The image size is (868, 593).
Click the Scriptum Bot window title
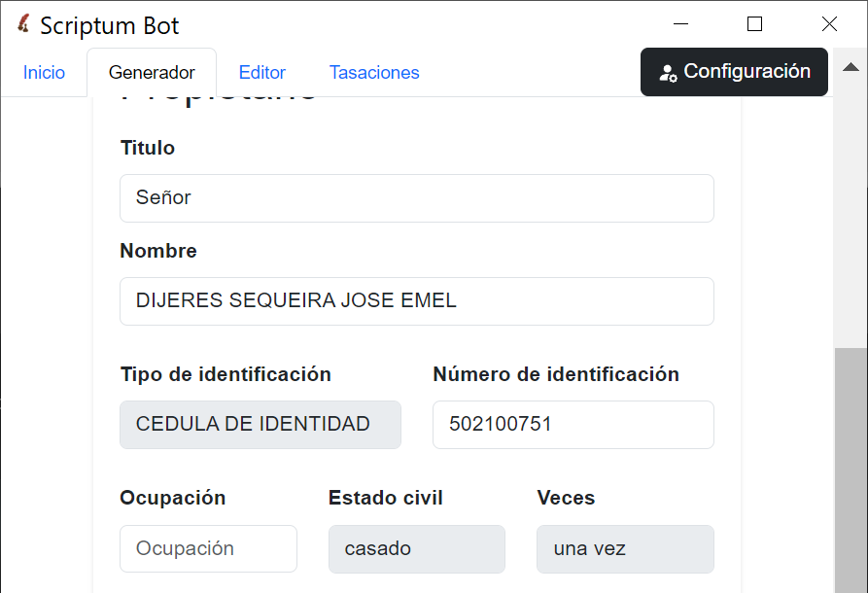click(110, 25)
